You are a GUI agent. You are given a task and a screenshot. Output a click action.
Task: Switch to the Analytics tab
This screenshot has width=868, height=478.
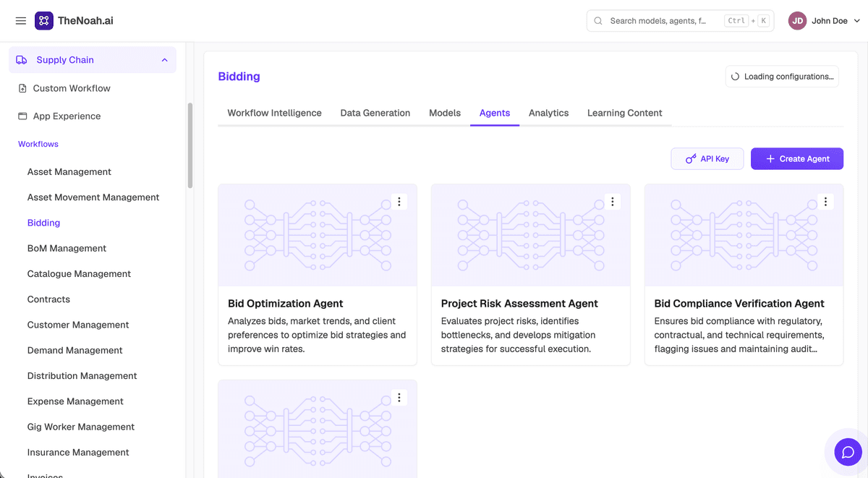[x=548, y=113]
